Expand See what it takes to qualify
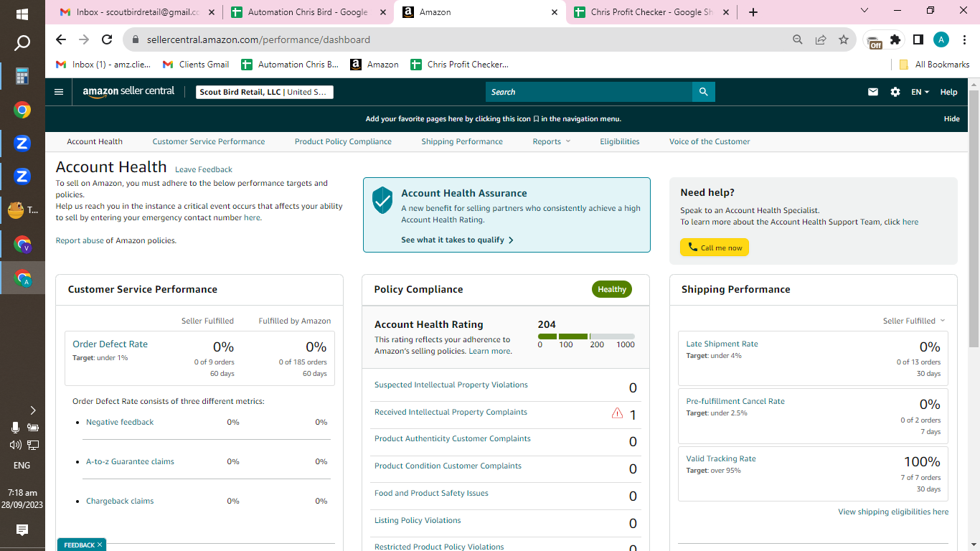 (457, 240)
